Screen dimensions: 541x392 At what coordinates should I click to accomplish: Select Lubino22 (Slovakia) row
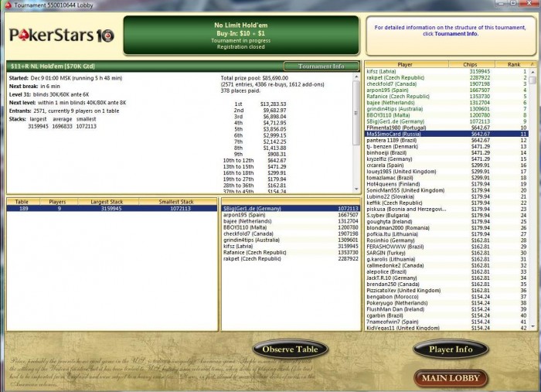click(447, 196)
